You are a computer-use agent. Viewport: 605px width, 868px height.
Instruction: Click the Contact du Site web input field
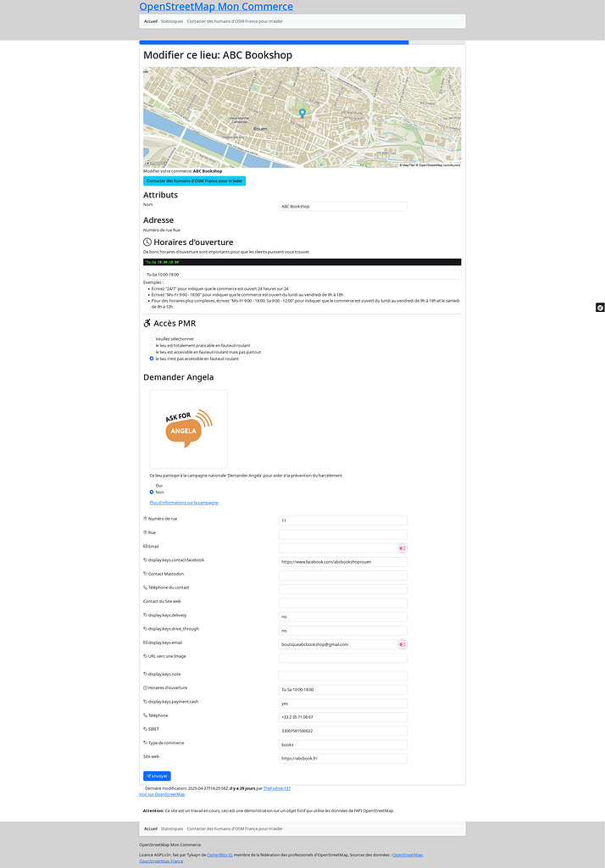pyautogui.click(x=342, y=603)
